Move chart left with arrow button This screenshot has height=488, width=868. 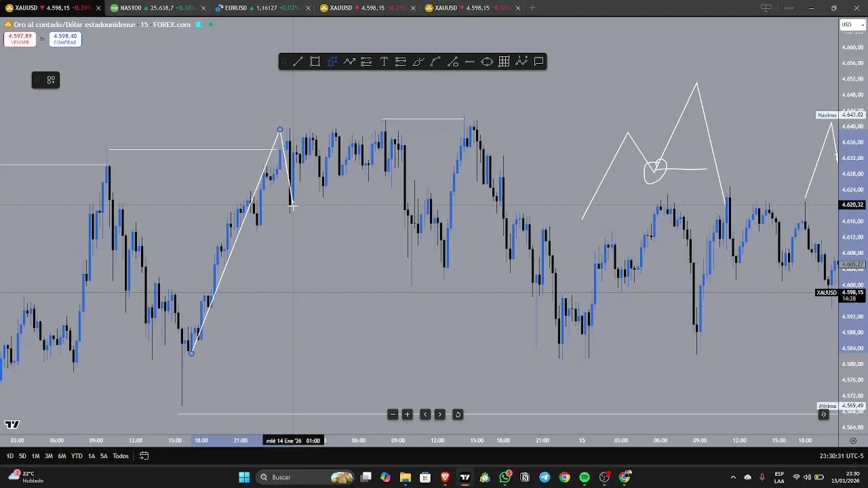tap(425, 414)
